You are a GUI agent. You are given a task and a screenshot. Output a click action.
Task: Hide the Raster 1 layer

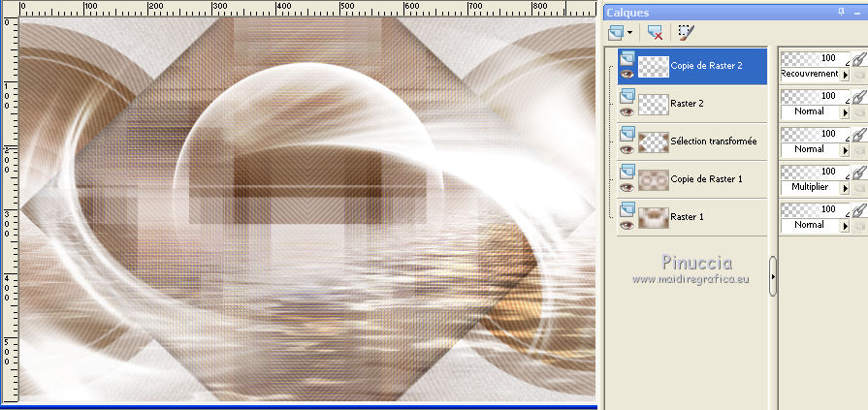point(627,226)
